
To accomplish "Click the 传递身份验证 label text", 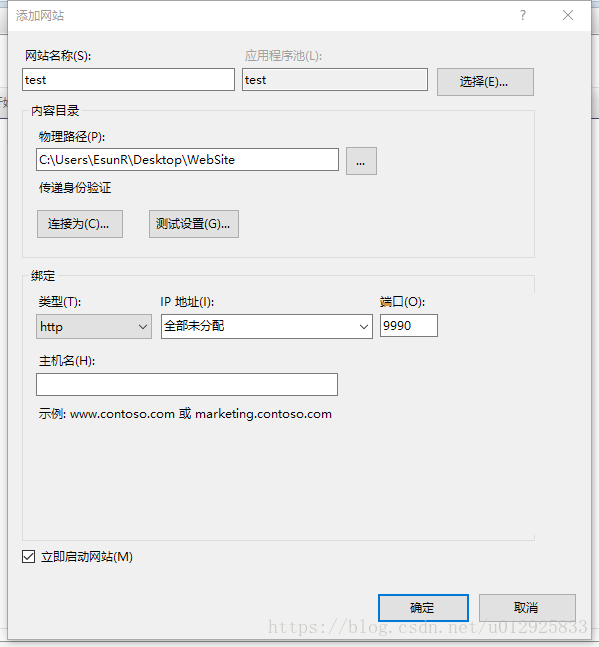I will click(x=75, y=188).
